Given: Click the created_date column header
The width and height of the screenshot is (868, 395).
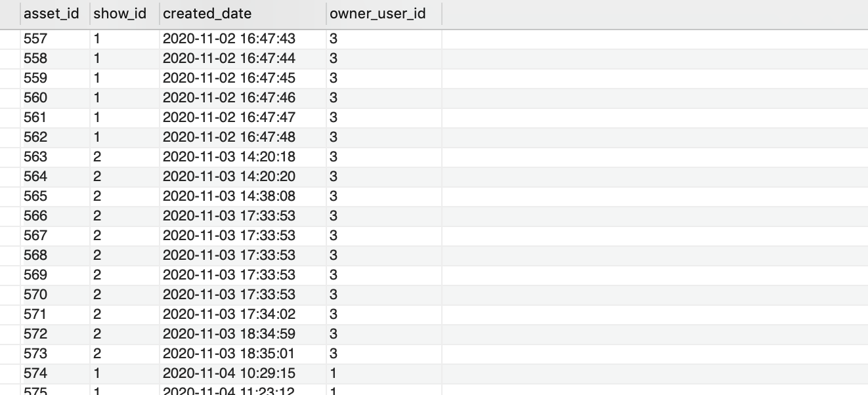Looking at the screenshot, I should click(207, 14).
